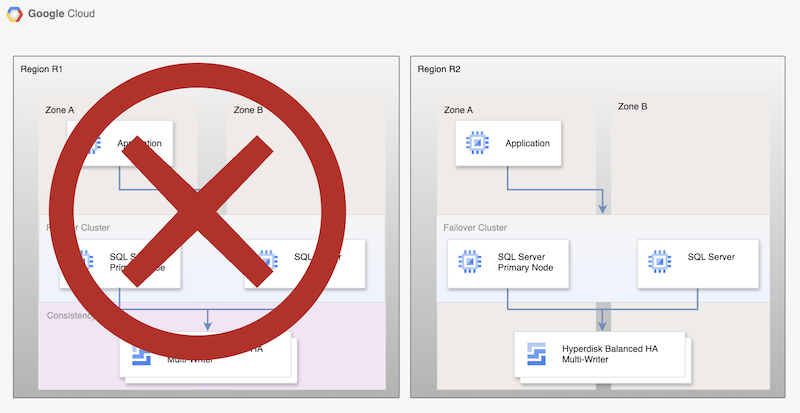Click the partially hidden Application icon in Region R1
The height and width of the screenshot is (413, 800).
pos(90,145)
